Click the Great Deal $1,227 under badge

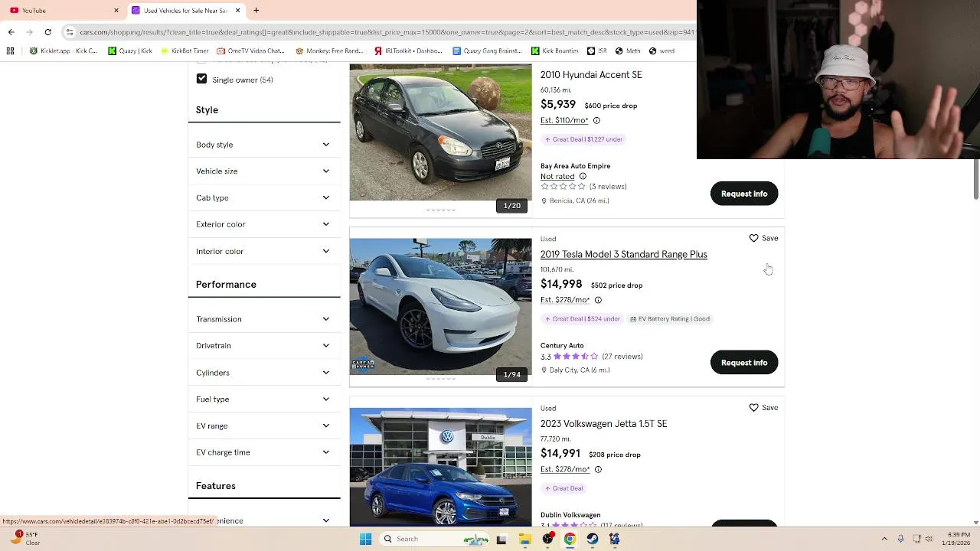[x=583, y=139]
